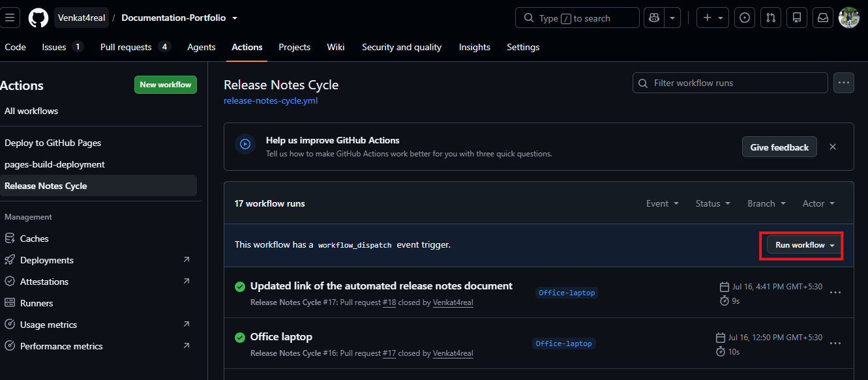Open the notifications inbox icon

pos(823,18)
